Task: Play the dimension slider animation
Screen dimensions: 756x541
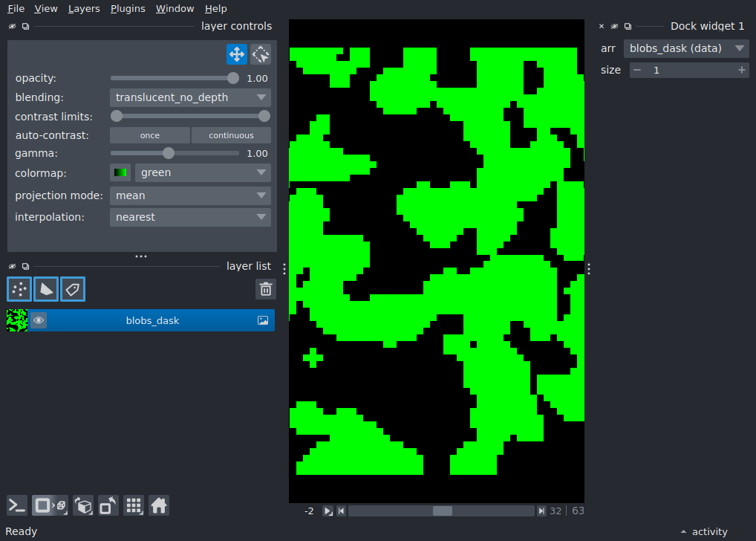Action: point(328,511)
